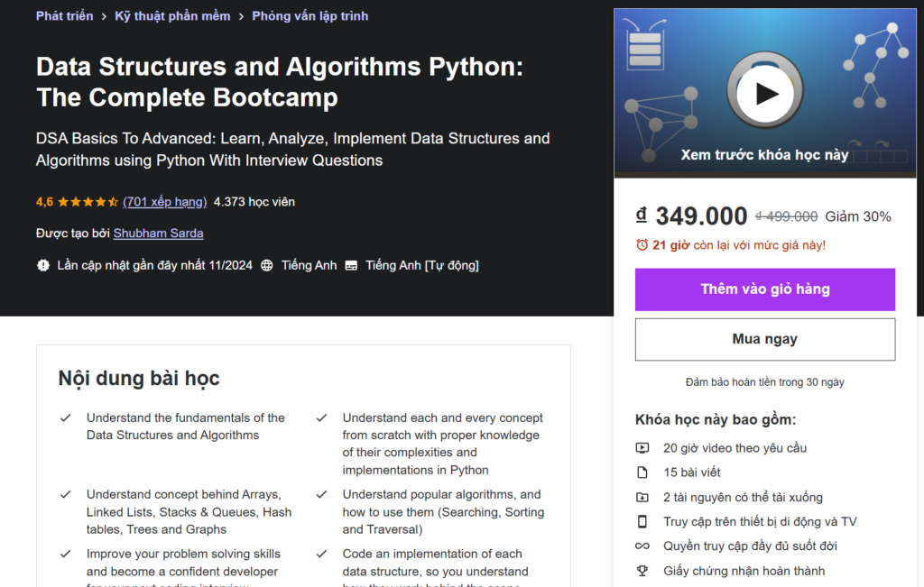Click the star rating display
The width and height of the screenshot is (924, 587).
pyautogui.click(x=88, y=202)
